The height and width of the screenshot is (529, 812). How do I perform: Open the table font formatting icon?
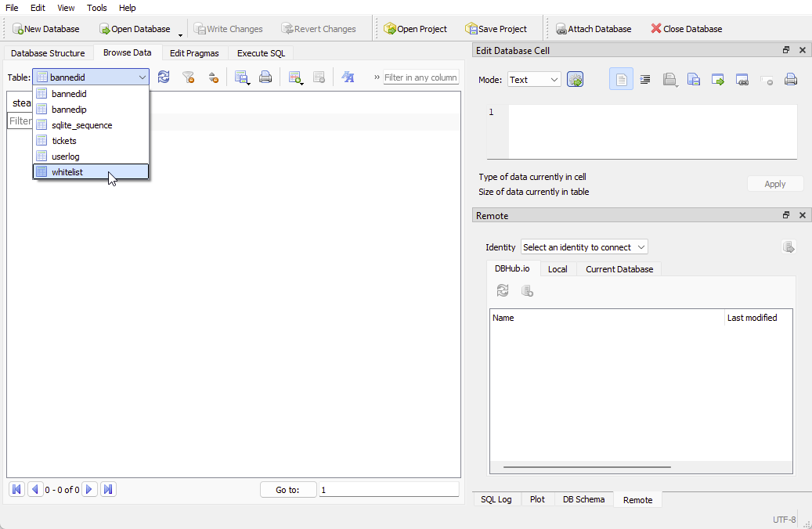click(348, 77)
